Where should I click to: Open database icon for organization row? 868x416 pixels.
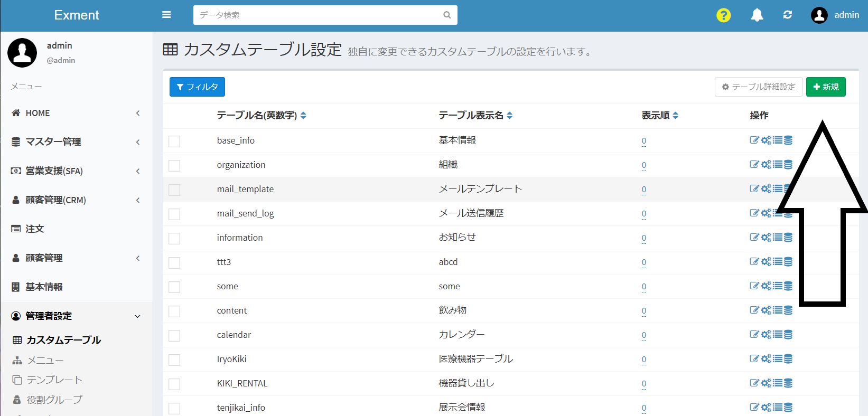[x=788, y=164]
